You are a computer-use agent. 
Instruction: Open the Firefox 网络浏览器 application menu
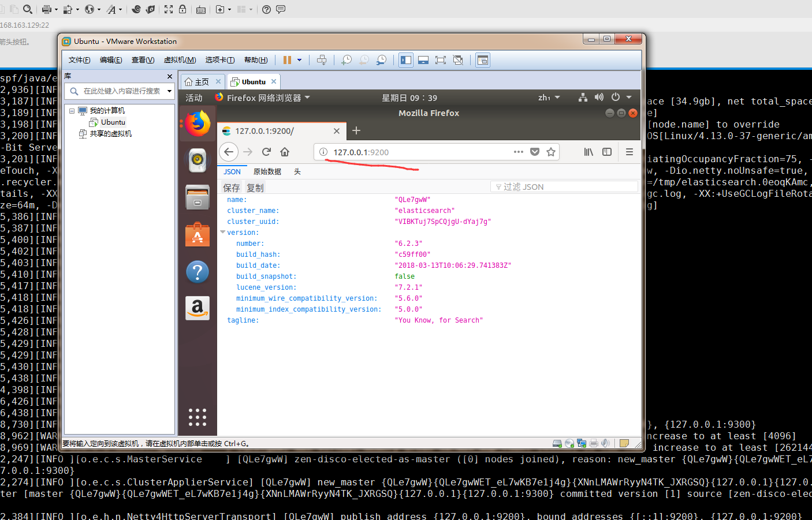[263, 98]
